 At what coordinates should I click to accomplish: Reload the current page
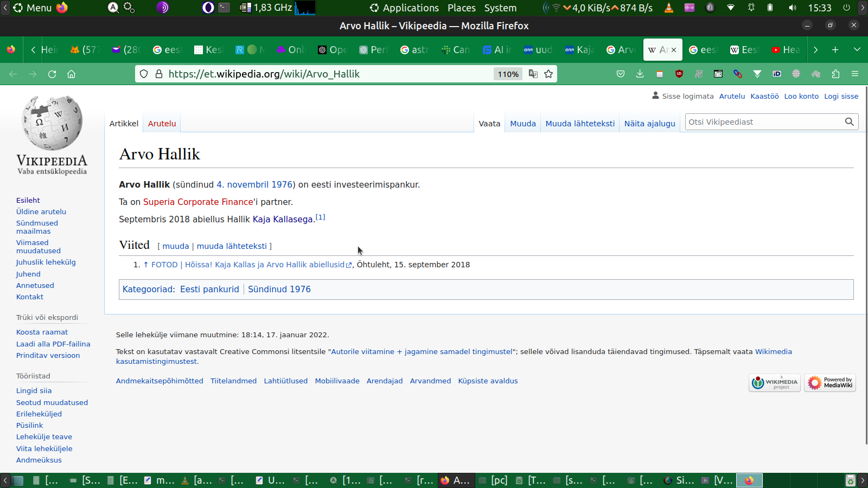(52, 74)
